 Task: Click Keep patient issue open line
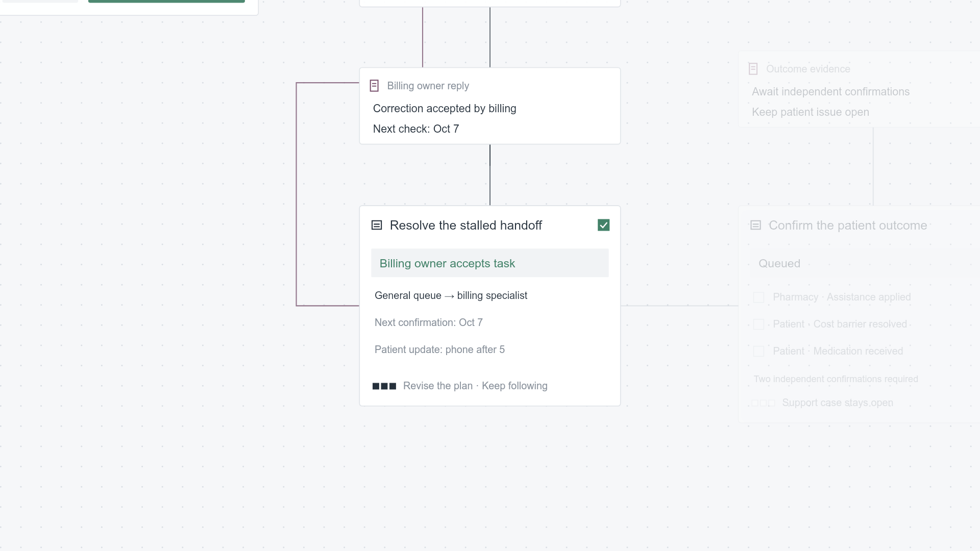coord(811,112)
